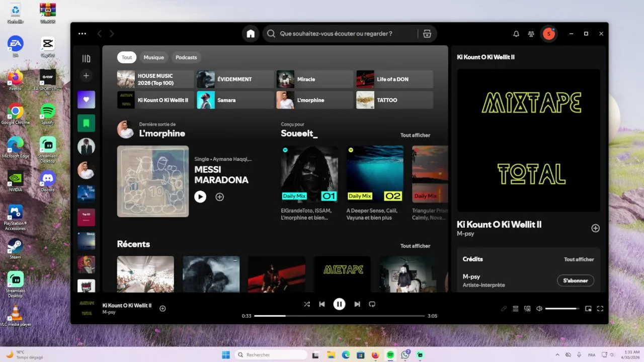Seek within the track progress bar
This screenshot has height=362, width=644.
click(x=340, y=316)
